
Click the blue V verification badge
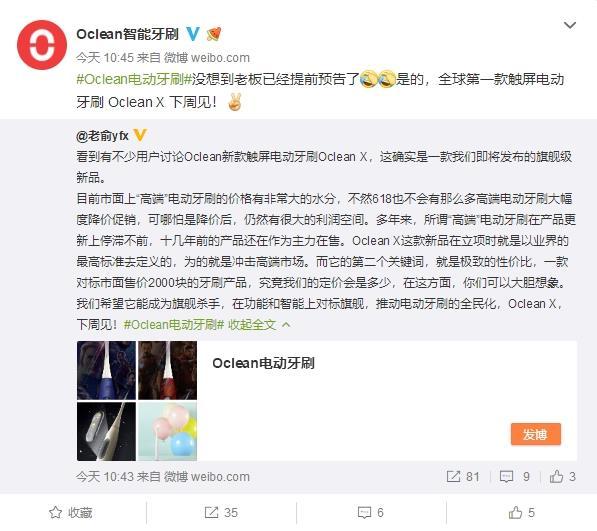tap(193, 34)
